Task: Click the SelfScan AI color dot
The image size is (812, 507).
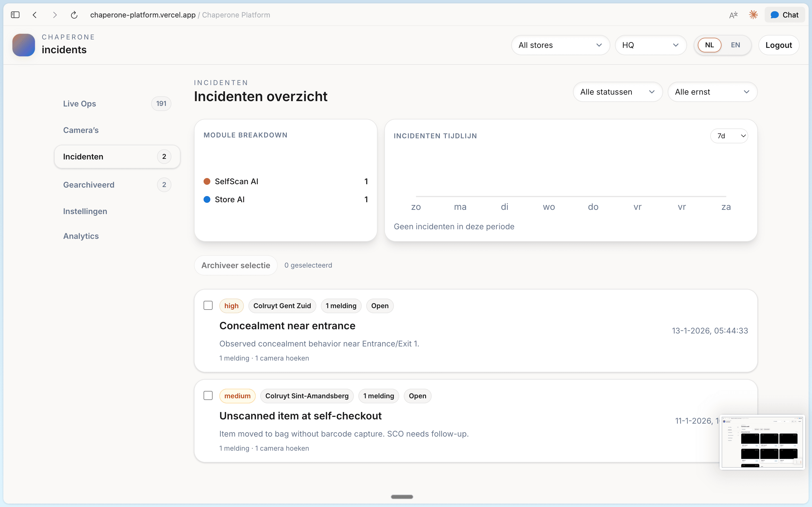Action: tap(207, 181)
